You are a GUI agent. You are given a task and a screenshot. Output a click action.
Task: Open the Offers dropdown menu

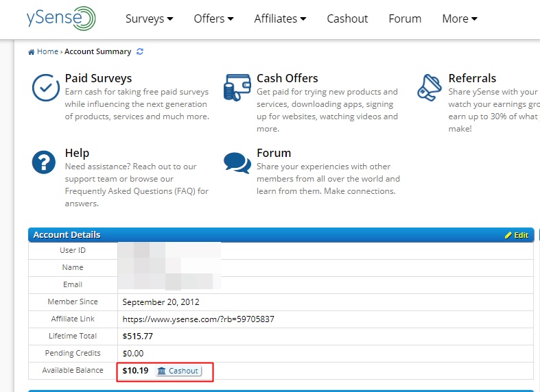point(213,19)
